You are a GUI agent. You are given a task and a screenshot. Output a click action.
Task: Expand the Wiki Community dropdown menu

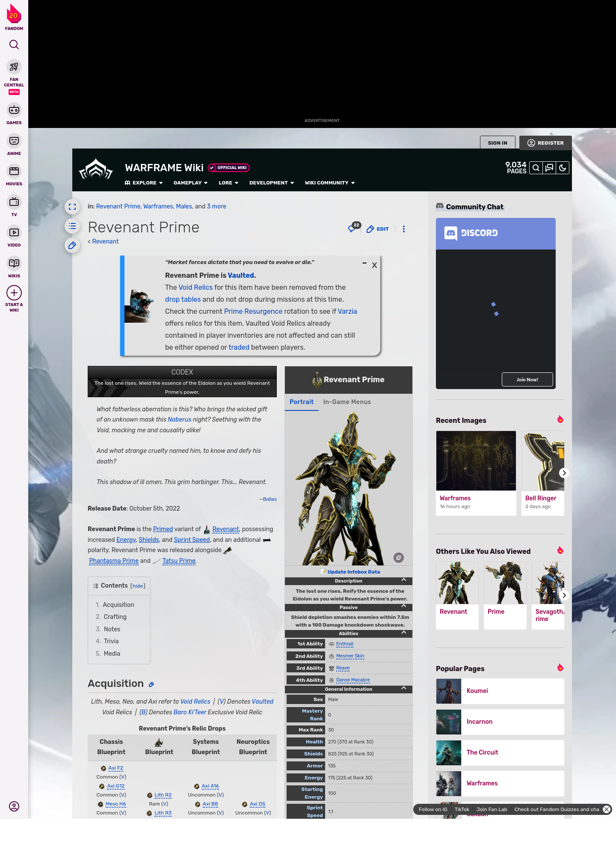coord(330,183)
